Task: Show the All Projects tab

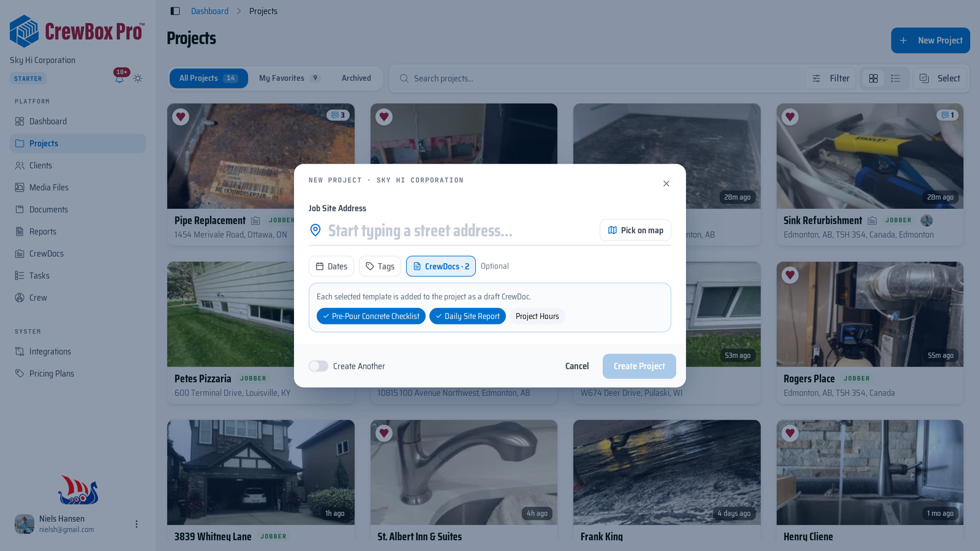Action: point(209,78)
